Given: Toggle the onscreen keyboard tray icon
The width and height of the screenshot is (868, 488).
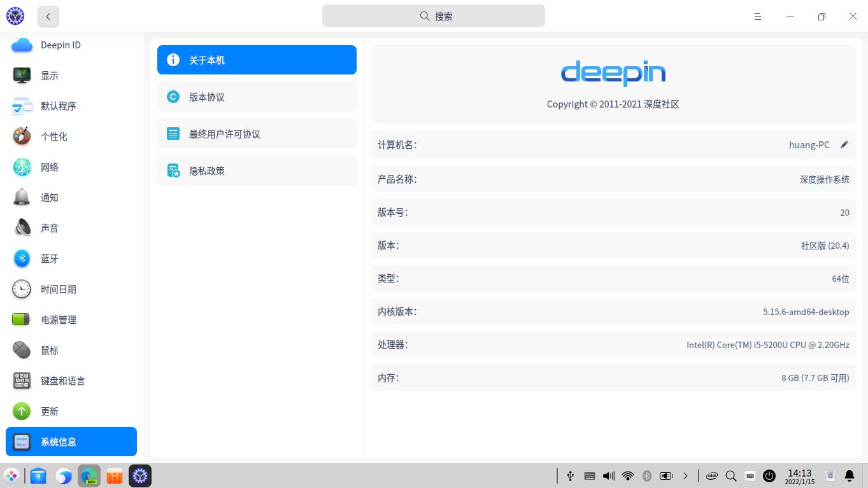Looking at the screenshot, I should [589, 475].
